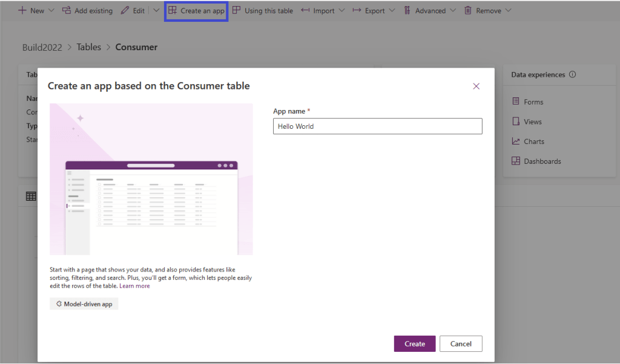The height and width of the screenshot is (364, 620).
Task: Open the Views data experience
Action: 532,122
